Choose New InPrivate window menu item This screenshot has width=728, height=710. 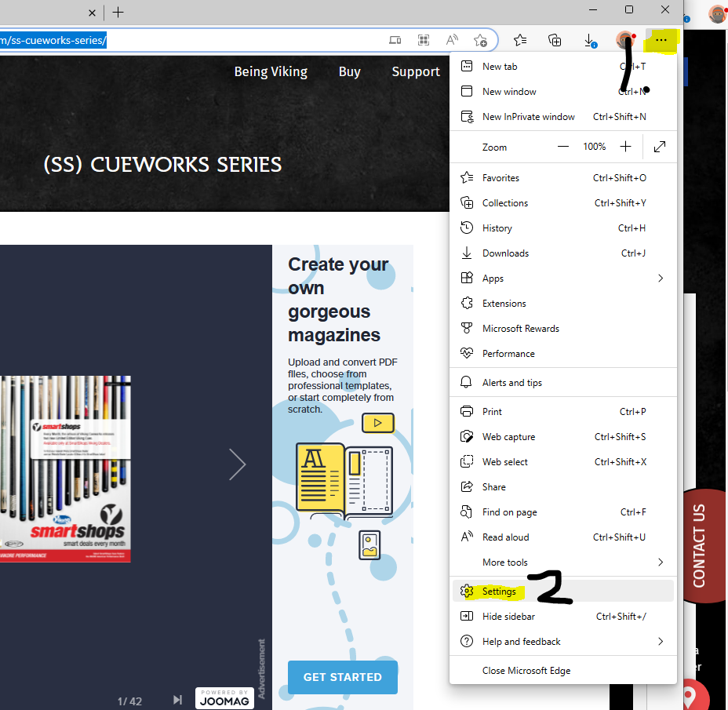(528, 117)
